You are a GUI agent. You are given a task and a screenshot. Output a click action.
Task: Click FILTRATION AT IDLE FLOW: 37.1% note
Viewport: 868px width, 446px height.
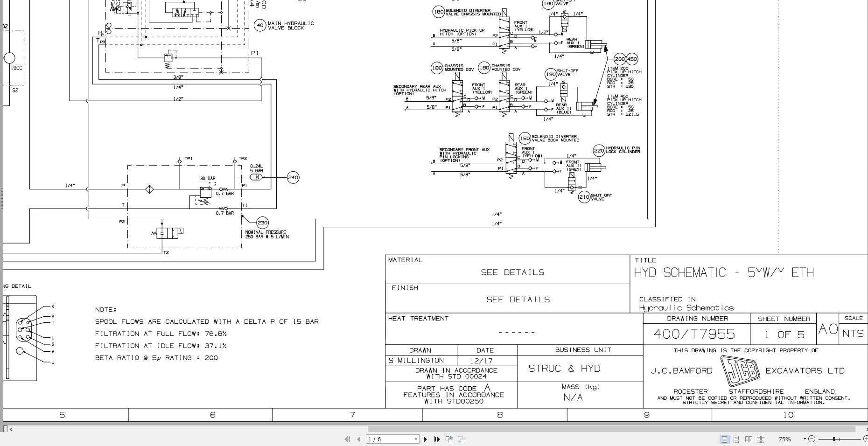point(161,346)
